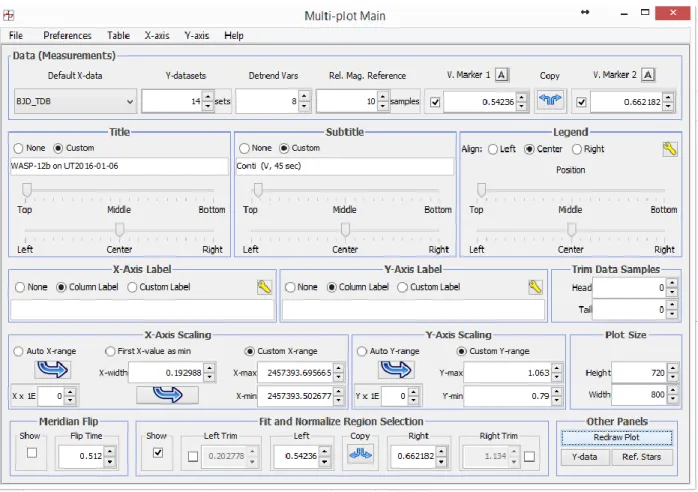Open Legend settings wrench icon
698x492 pixels.
pos(670,149)
